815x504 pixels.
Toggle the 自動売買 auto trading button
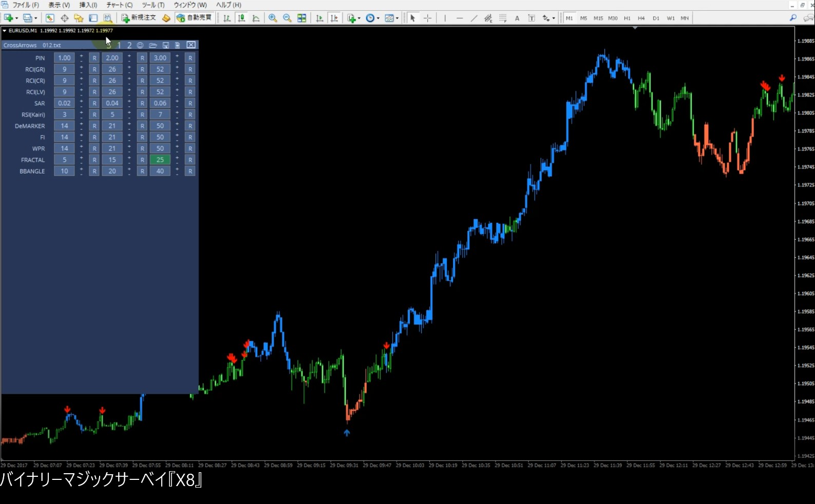194,18
